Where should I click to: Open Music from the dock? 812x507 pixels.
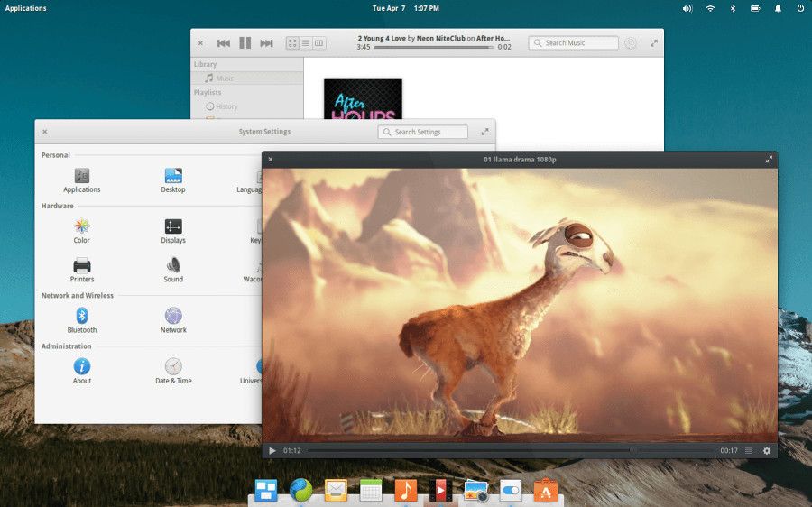pyautogui.click(x=405, y=490)
